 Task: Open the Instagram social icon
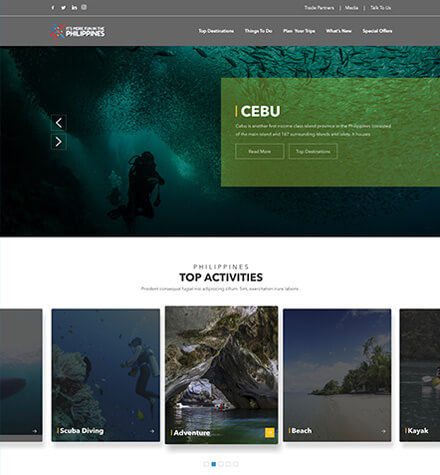[84, 7]
